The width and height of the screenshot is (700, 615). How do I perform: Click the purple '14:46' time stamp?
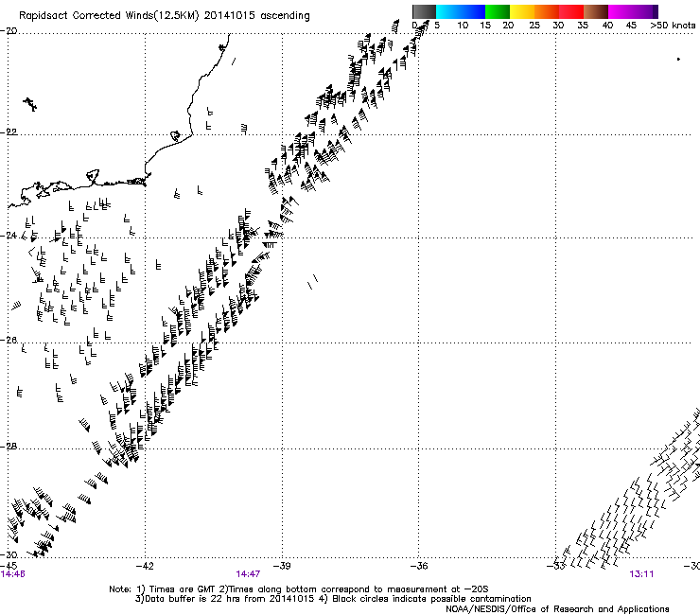tap(12, 574)
